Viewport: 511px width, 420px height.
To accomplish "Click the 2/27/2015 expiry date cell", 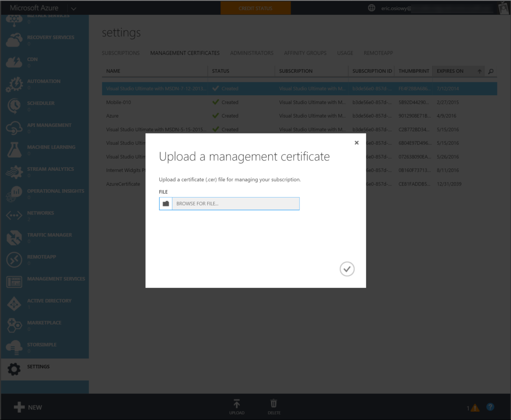I will (448, 102).
